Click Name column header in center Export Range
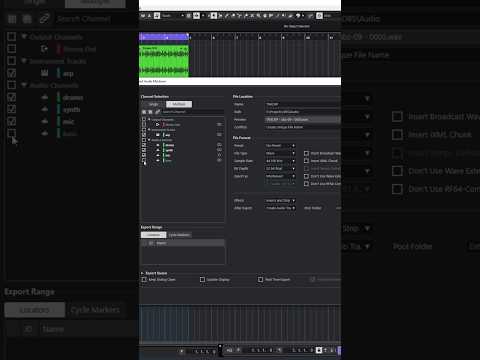Image resolution: width=480 pixels, height=360 pixels. tap(161, 243)
